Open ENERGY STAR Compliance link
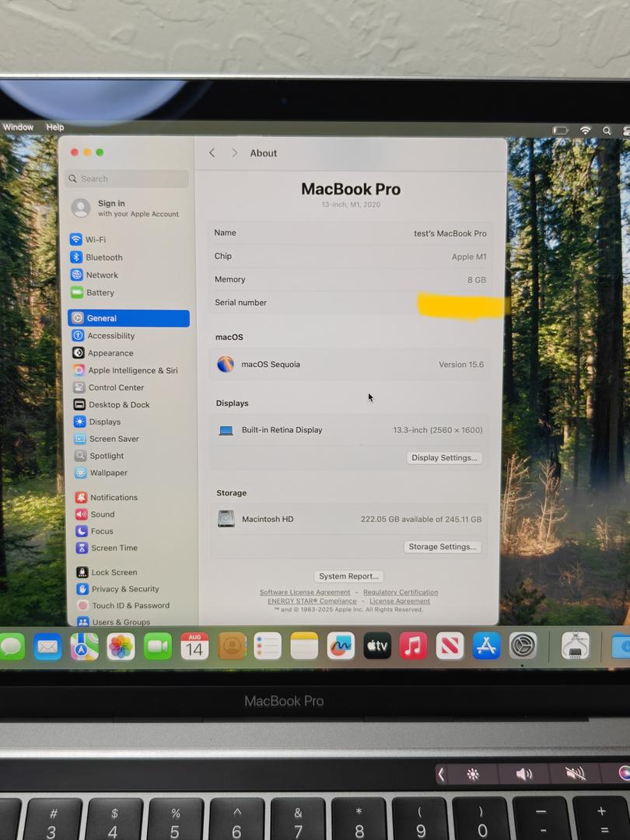Image resolution: width=630 pixels, height=840 pixels. pyautogui.click(x=312, y=601)
